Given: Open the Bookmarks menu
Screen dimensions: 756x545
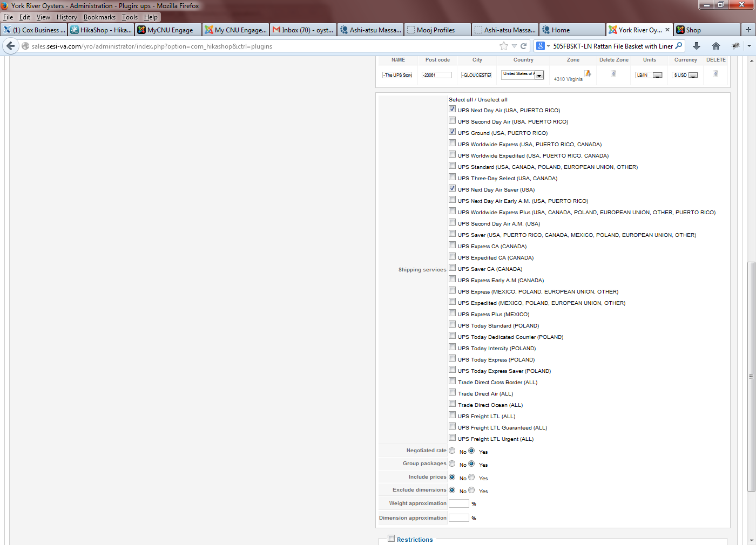Looking at the screenshot, I should coord(99,17).
